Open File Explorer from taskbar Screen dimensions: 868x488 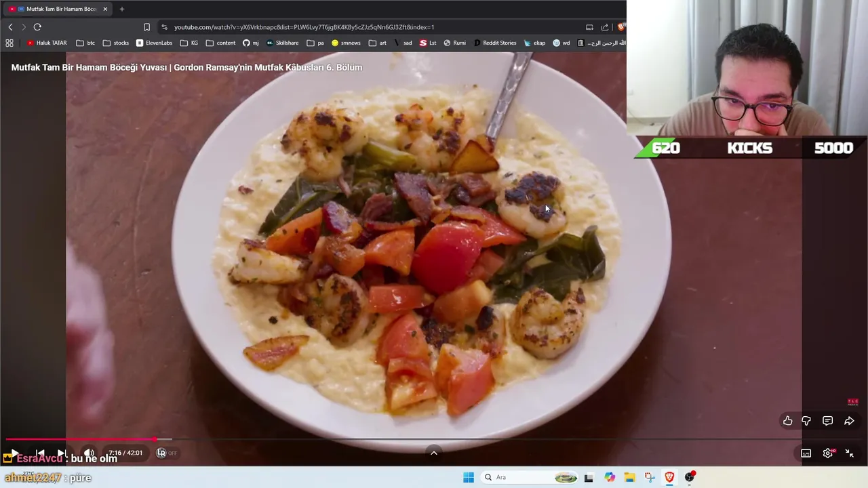629,477
